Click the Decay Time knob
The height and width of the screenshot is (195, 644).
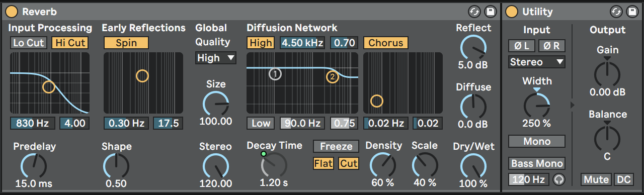(274, 165)
